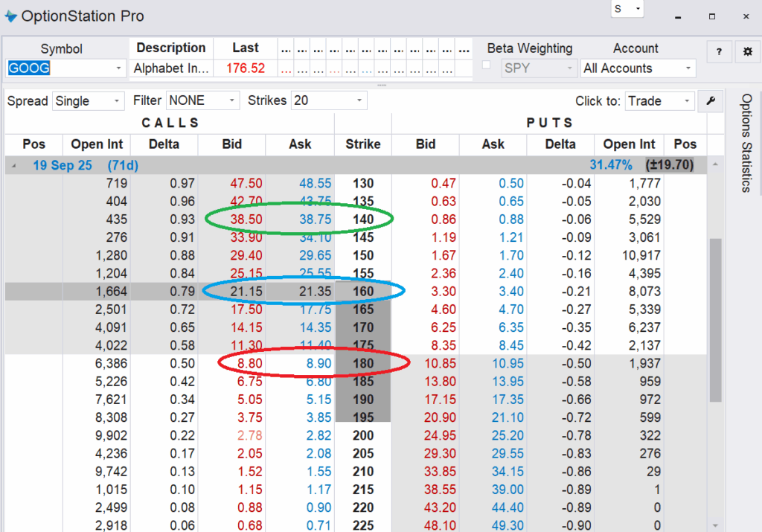This screenshot has width=762, height=532.
Task: Click put ask 44.40 at strike 220
Action: click(x=508, y=507)
